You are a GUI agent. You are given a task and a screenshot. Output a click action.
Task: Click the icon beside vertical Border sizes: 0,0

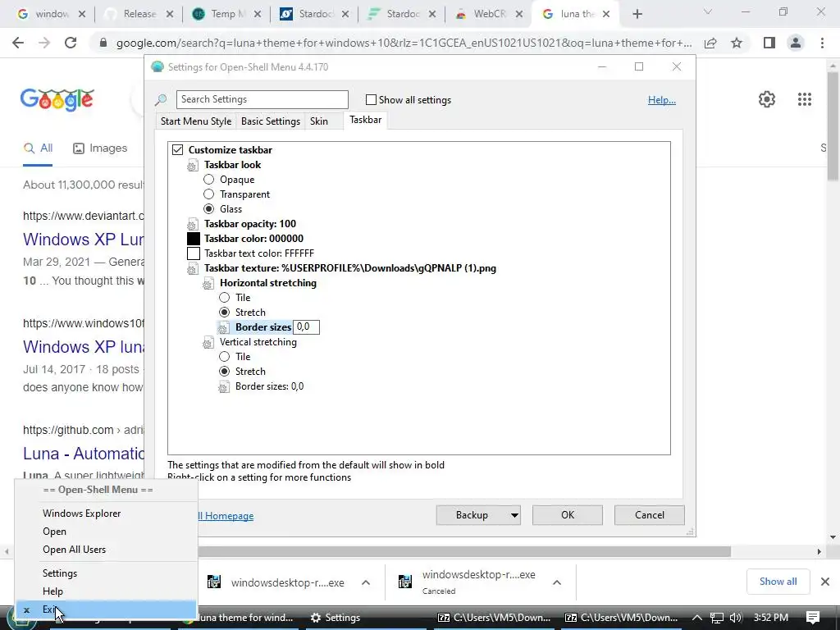pos(224,387)
